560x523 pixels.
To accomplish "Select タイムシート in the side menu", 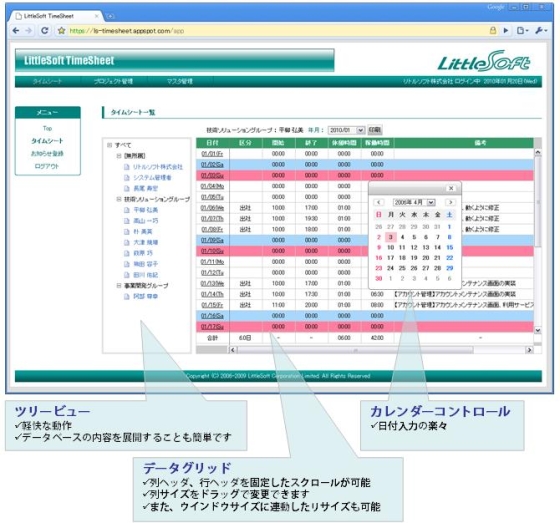I will click(47, 141).
